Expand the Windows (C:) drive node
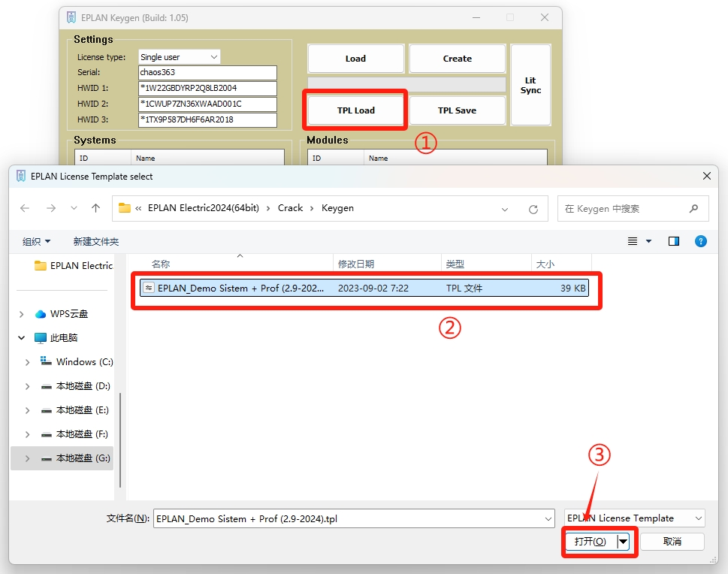The width and height of the screenshot is (728, 574). (x=28, y=362)
